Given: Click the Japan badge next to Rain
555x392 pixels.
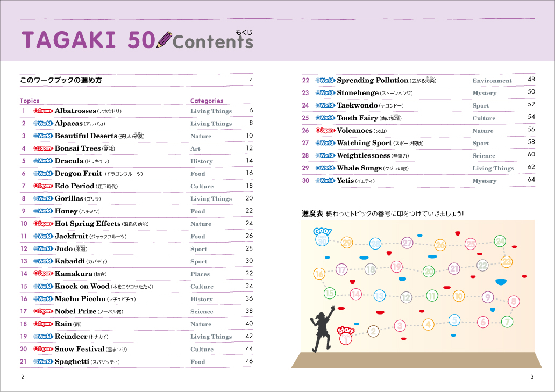Looking at the screenshot, I should [x=43, y=324].
